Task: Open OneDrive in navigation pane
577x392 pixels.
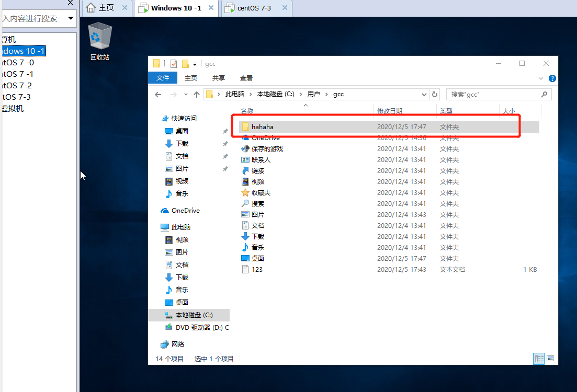Action: 180,210
